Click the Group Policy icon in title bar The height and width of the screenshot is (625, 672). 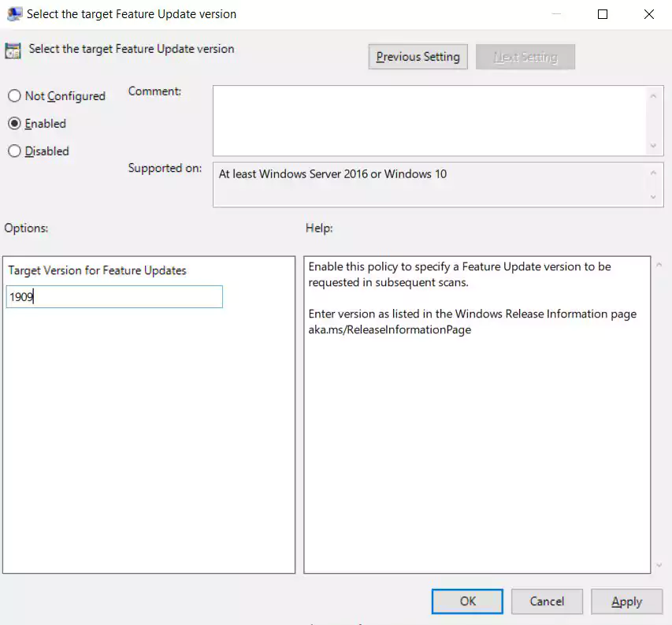[14, 14]
